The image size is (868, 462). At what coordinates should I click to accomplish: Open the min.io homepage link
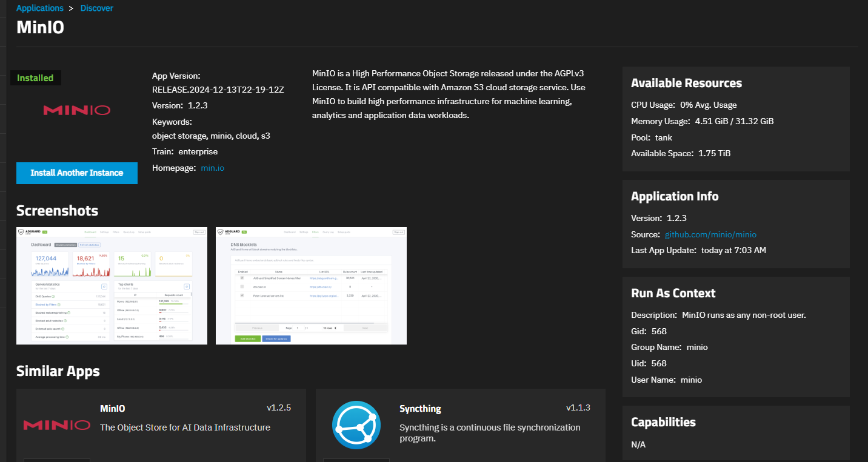coord(213,168)
